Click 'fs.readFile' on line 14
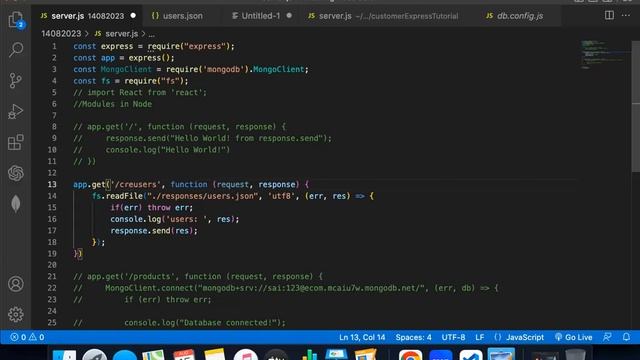 tap(117, 196)
